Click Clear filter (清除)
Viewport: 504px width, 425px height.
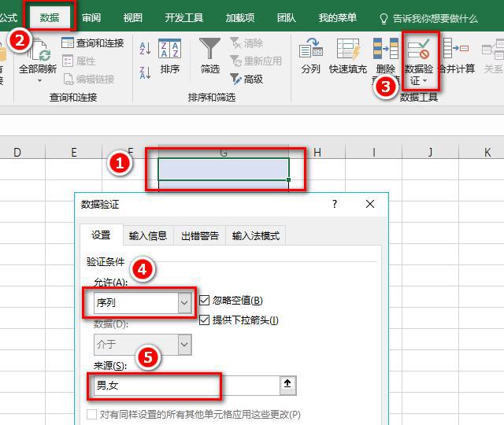(x=246, y=43)
